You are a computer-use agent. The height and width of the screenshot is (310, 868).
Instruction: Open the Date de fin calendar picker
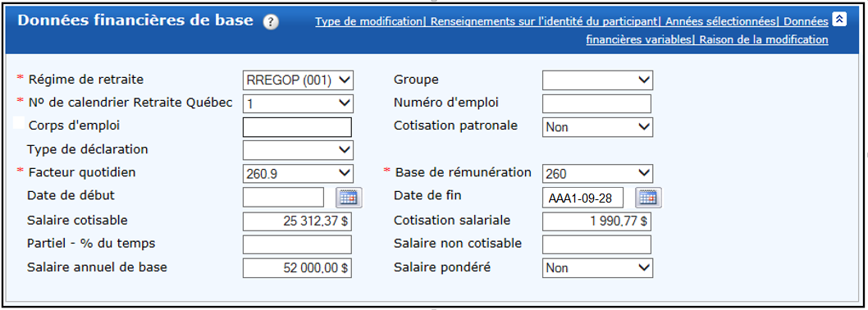point(648,197)
